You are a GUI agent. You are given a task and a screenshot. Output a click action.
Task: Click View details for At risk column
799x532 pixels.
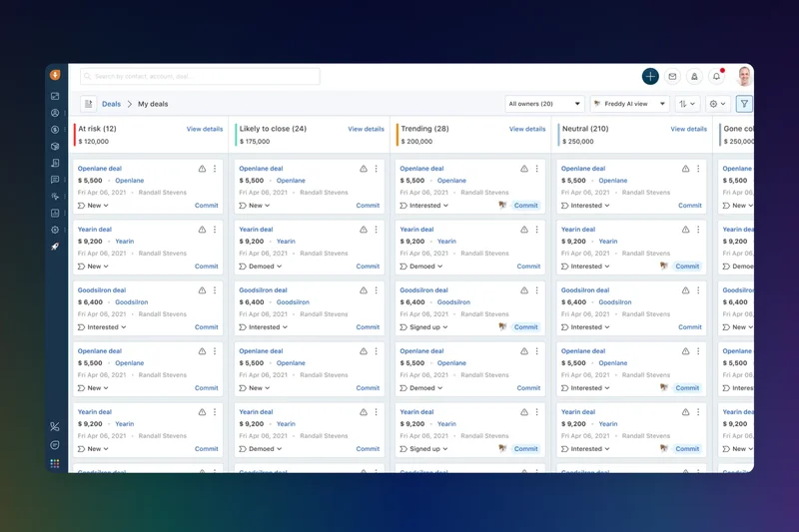click(205, 129)
